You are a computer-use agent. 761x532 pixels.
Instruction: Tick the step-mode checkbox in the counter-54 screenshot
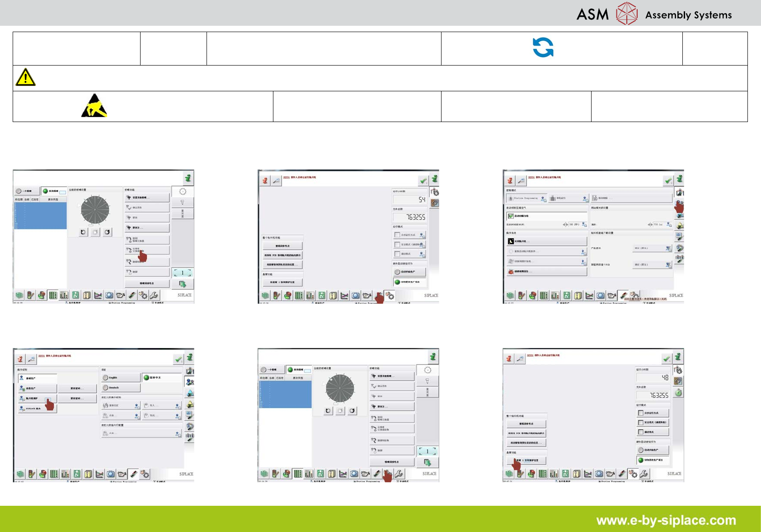pos(397,235)
